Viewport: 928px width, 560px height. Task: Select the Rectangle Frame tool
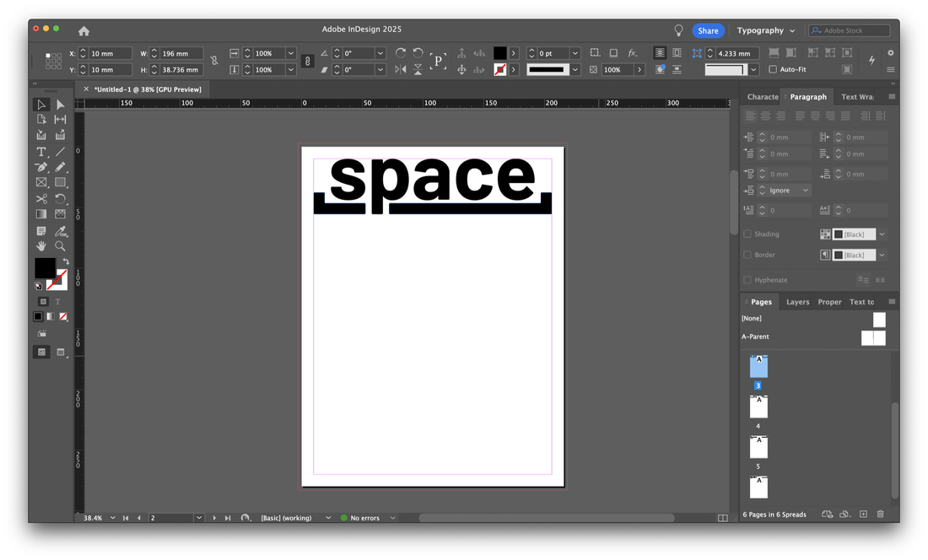coord(40,183)
